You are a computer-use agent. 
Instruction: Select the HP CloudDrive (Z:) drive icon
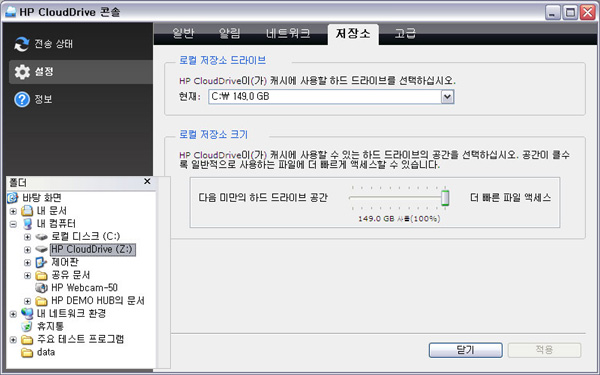coord(41,249)
